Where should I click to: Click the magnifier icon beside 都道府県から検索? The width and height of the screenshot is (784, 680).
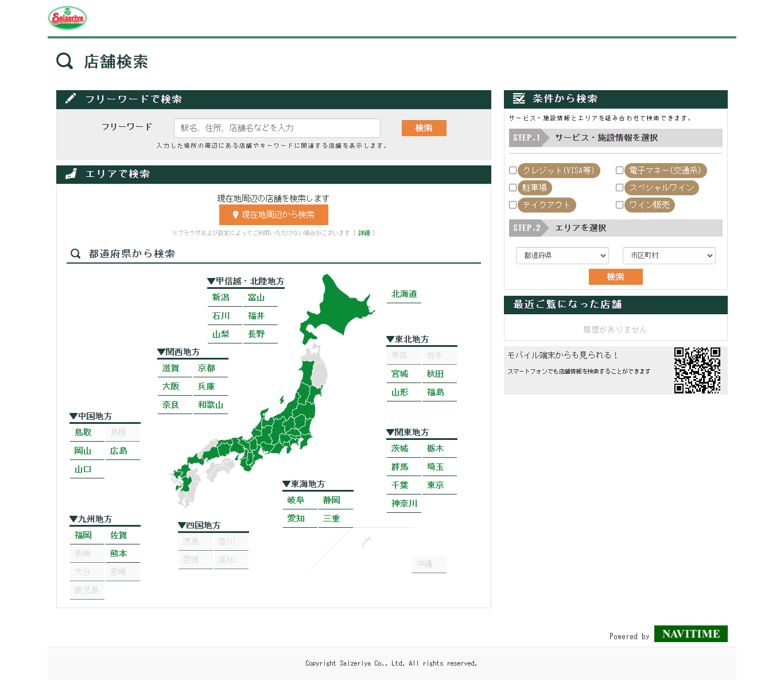(75, 254)
